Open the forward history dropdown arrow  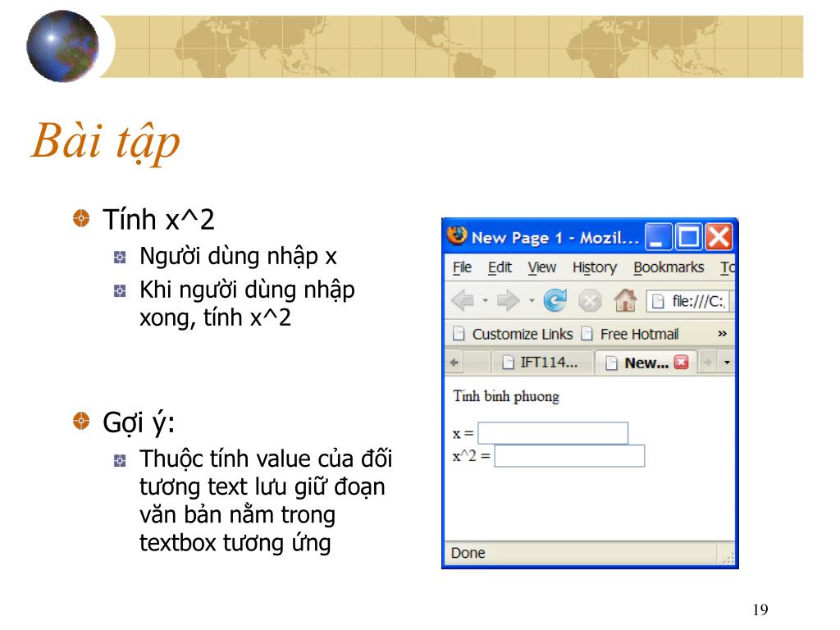(x=532, y=300)
